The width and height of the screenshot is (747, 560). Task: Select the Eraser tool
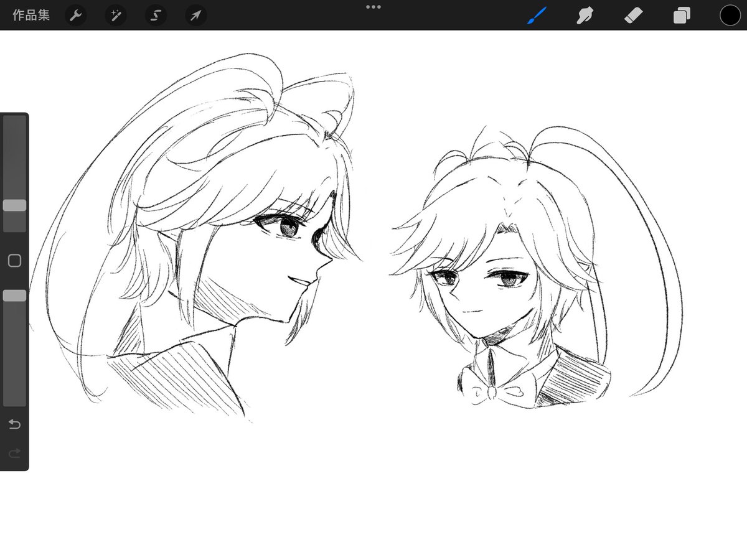[x=634, y=16]
